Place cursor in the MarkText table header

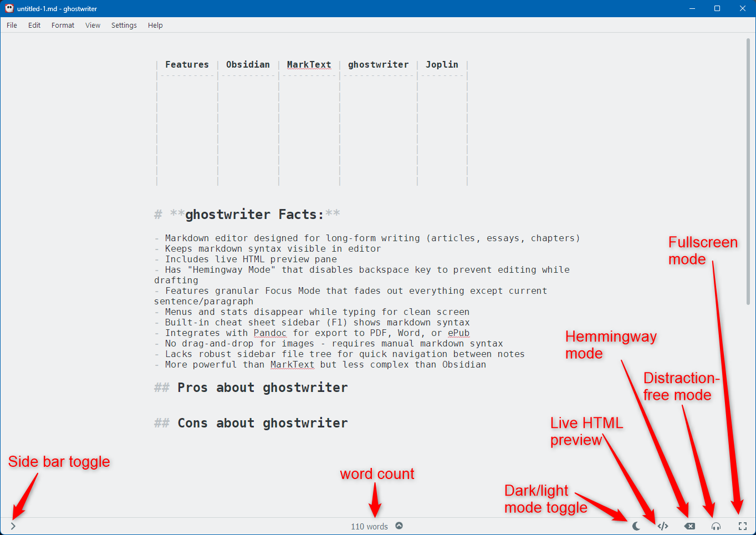tap(309, 64)
